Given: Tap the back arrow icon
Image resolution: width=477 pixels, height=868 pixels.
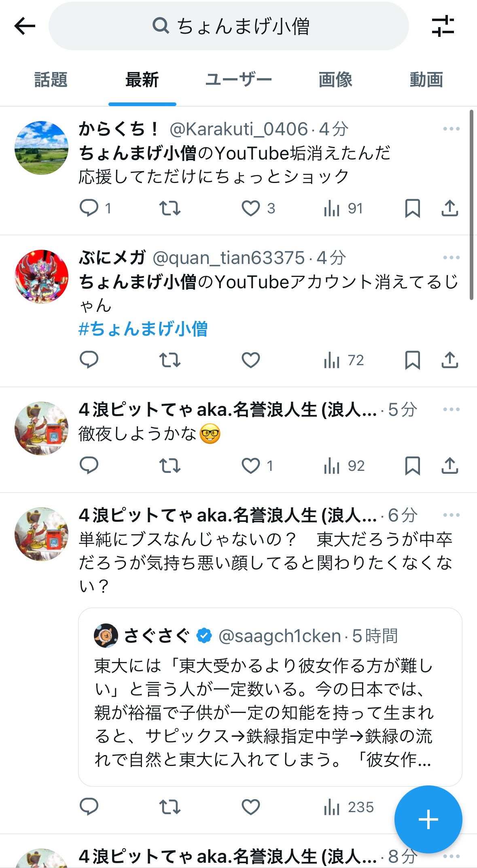Looking at the screenshot, I should tap(25, 26).
